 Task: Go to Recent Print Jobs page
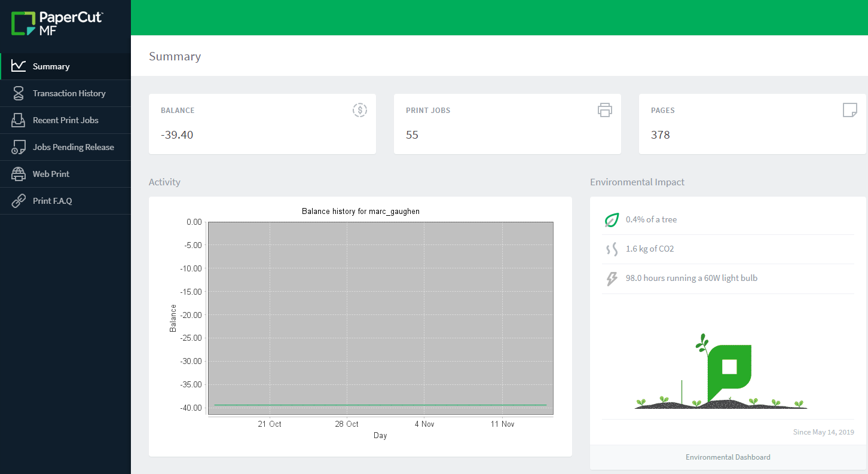point(65,120)
